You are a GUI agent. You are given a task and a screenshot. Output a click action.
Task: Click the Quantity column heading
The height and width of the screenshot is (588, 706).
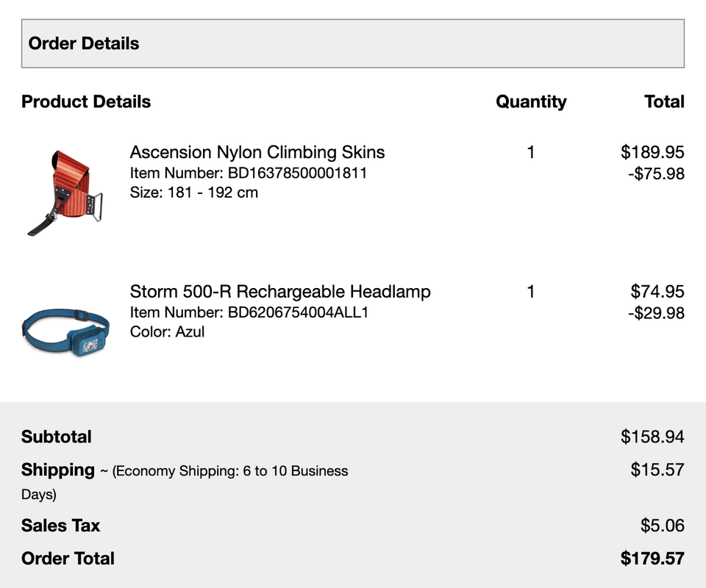[x=531, y=102]
